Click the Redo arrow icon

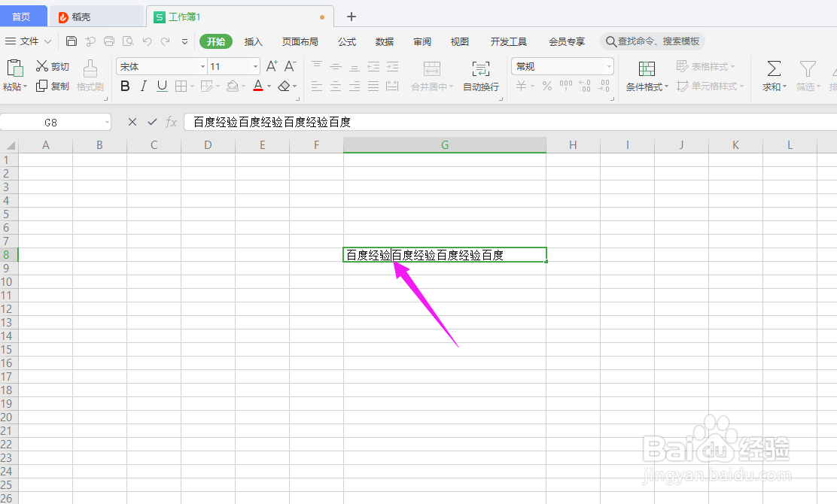[x=166, y=41]
